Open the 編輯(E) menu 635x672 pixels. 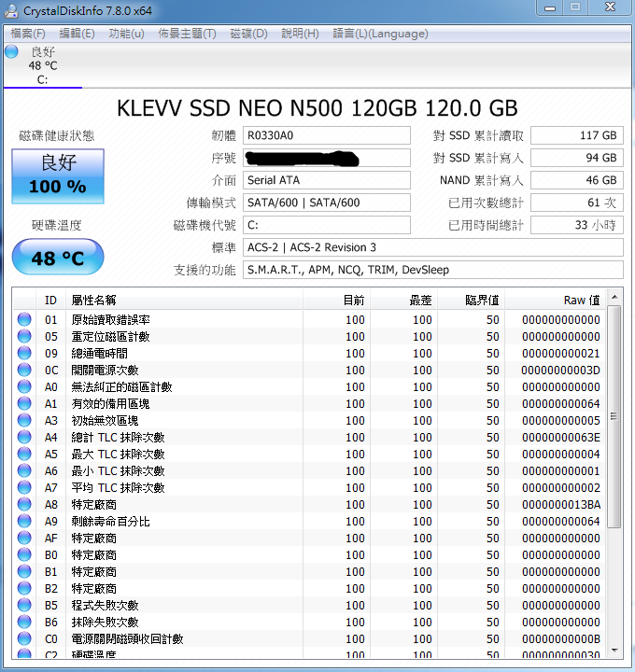tap(77, 34)
